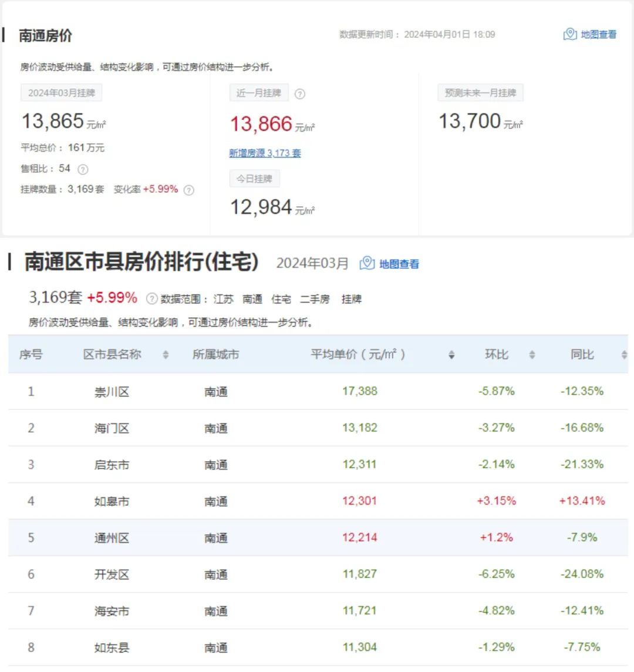Toggle sorting on the 同比 column
Viewport: 634px width, 672px height.
[x=623, y=354]
